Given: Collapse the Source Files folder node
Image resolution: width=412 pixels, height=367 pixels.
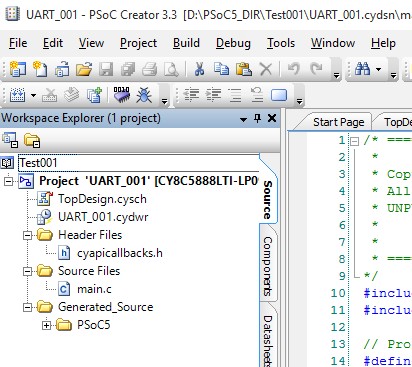Looking at the screenshot, I should pyautogui.click(x=28, y=271).
